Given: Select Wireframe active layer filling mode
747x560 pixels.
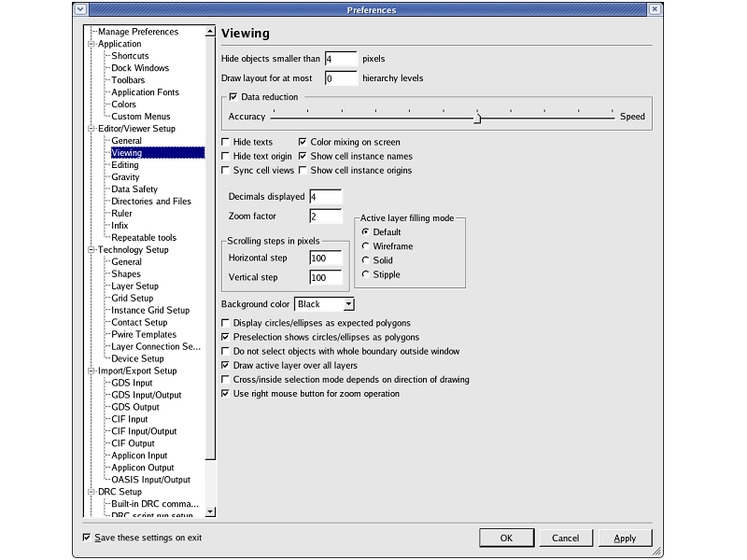Looking at the screenshot, I should [365, 246].
